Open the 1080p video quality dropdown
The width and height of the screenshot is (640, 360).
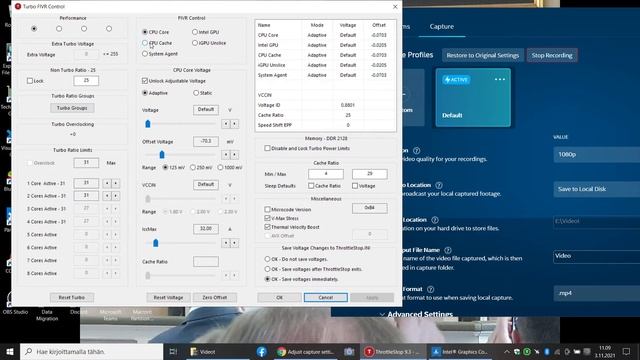[596, 154]
